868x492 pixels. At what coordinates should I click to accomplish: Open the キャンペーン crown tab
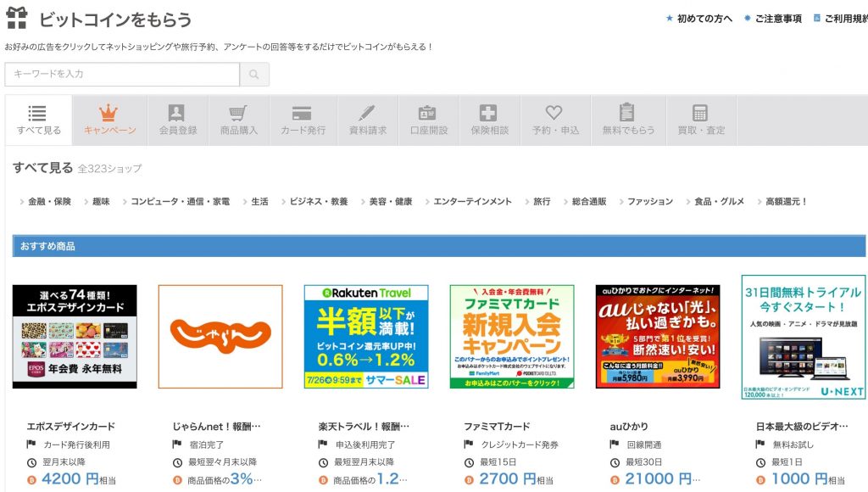click(109, 120)
